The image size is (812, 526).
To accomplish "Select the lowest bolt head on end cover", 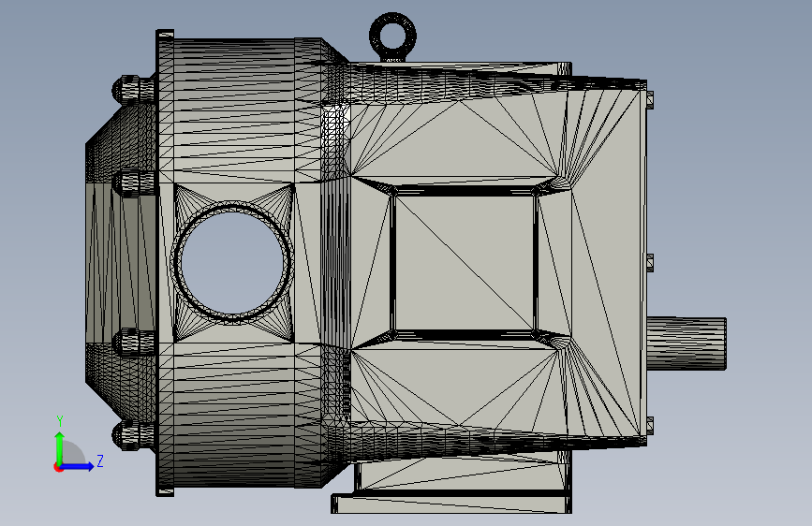I will coord(132,434).
